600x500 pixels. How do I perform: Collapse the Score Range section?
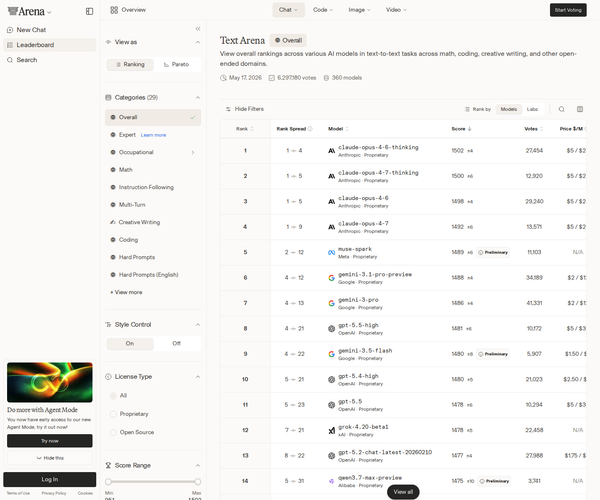click(198, 466)
